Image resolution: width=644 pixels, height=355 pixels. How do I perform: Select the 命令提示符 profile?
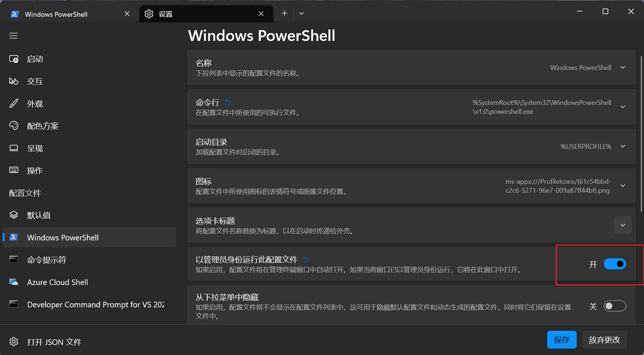click(89, 260)
